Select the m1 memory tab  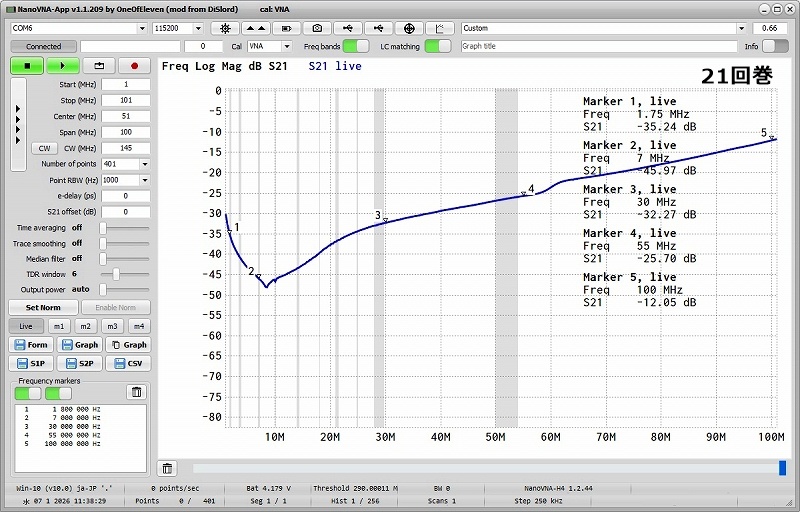[x=59, y=326]
